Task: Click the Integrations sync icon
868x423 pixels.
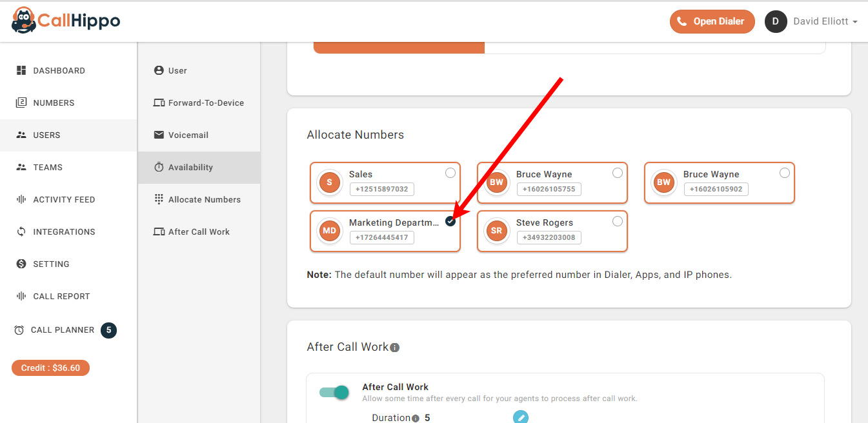Action: click(x=21, y=231)
